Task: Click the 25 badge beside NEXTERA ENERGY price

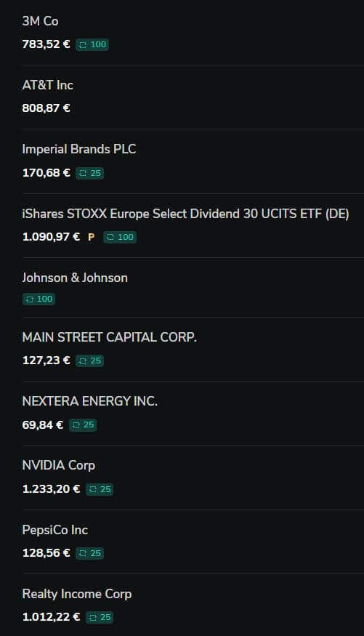Action: click(x=83, y=425)
